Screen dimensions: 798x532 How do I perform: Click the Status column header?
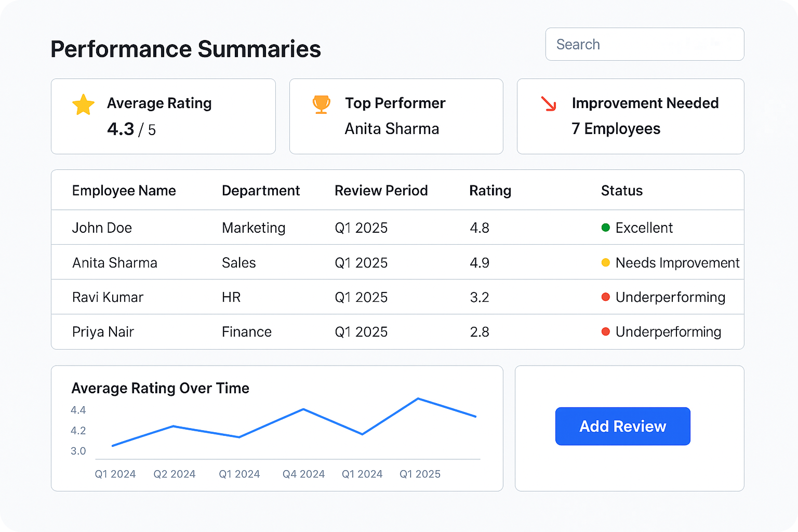[621, 191]
